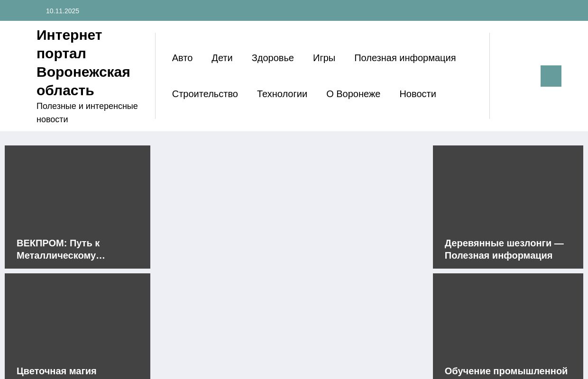Screen dimensions: 588x379
Task: Click the ВЕКПРОМ article thumbnail image
Action: [77, 189]
